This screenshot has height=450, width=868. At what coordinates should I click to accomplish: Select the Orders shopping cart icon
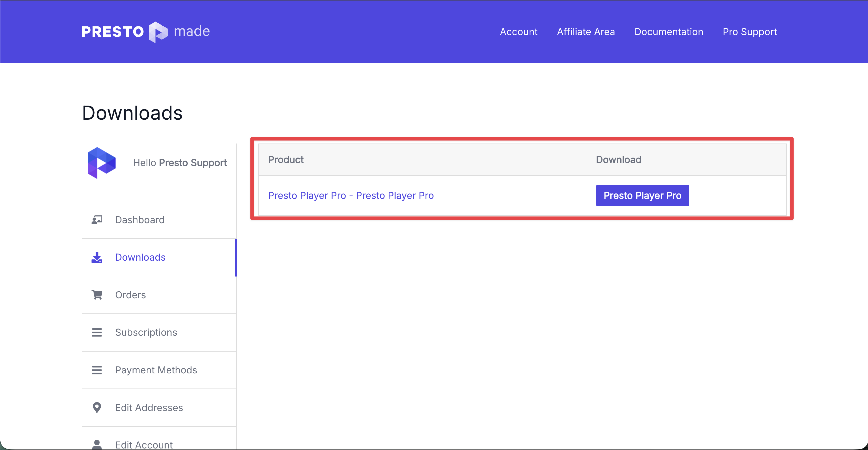[x=97, y=294]
